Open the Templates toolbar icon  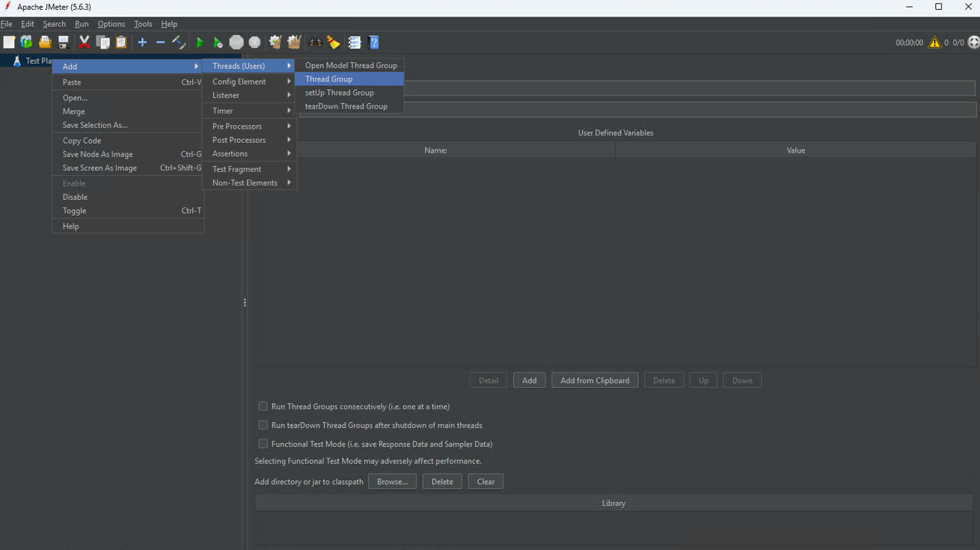[x=27, y=43]
